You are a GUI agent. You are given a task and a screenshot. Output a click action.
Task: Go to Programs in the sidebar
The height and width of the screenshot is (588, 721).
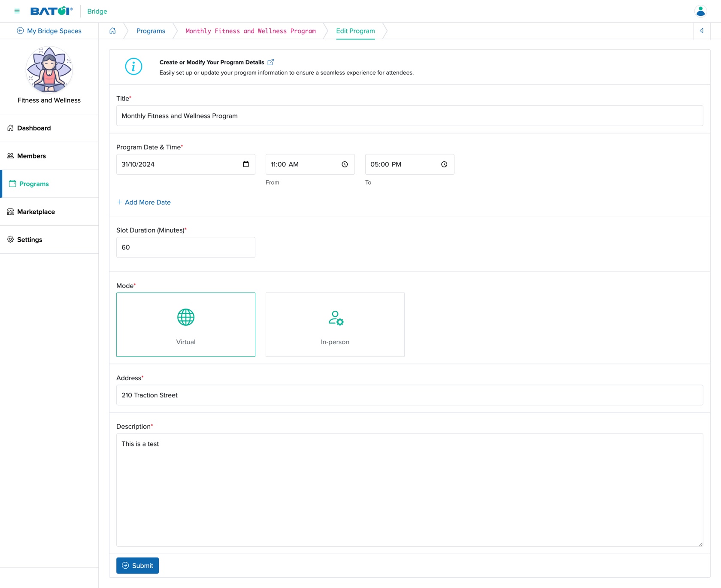(49, 184)
